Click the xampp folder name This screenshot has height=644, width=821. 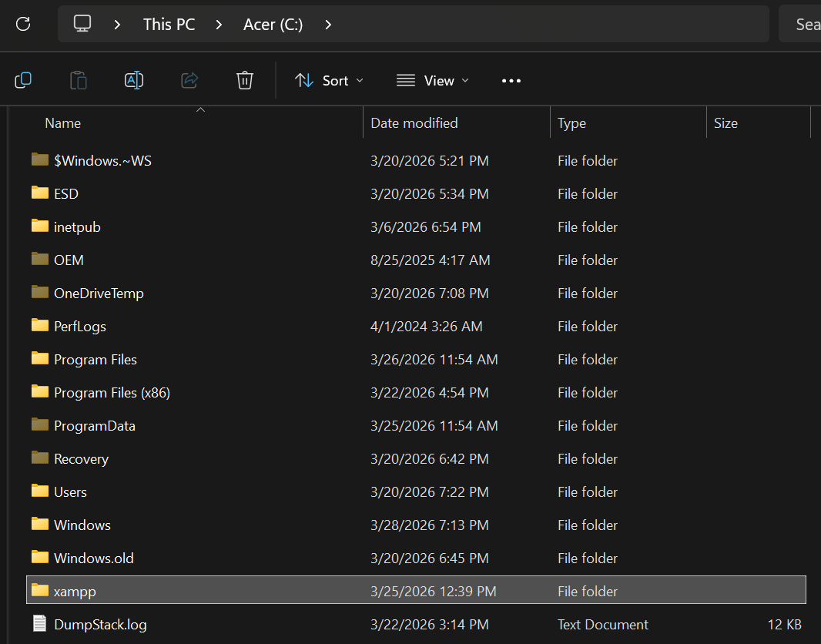pyautogui.click(x=75, y=591)
